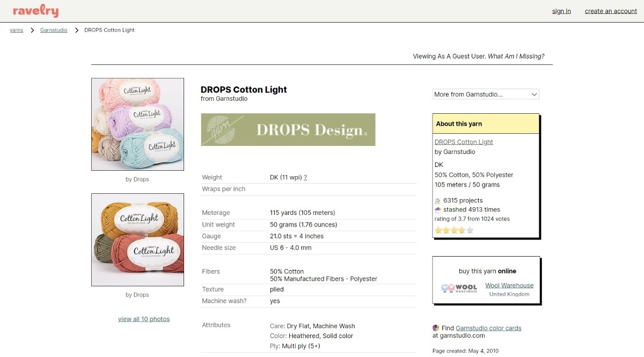Click the question mark next to DK weight

(x=305, y=178)
